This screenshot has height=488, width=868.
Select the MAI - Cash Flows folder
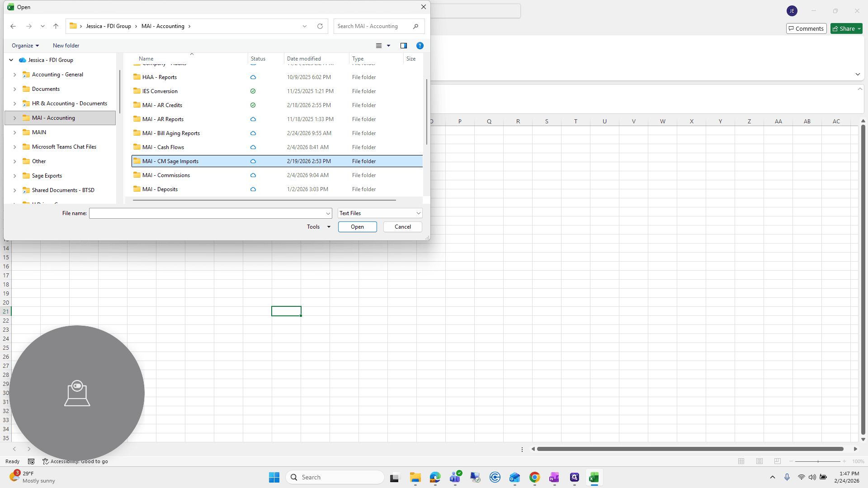[277, 147]
